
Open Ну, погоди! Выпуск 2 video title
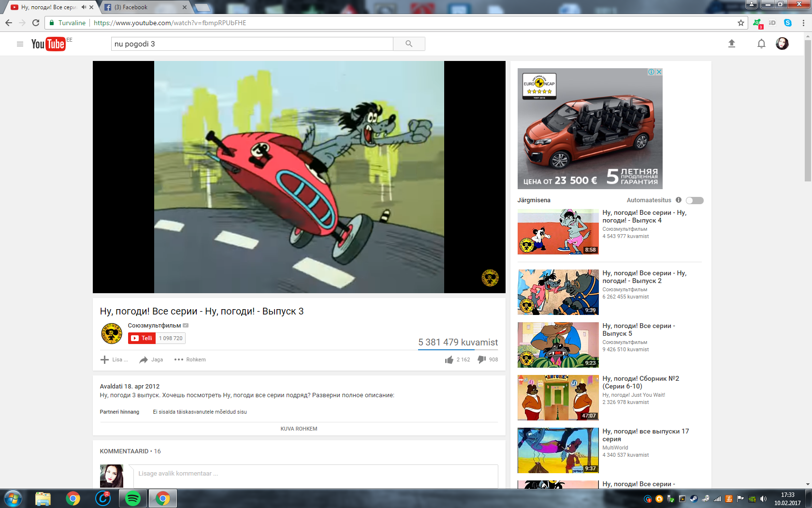coord(644,277)
